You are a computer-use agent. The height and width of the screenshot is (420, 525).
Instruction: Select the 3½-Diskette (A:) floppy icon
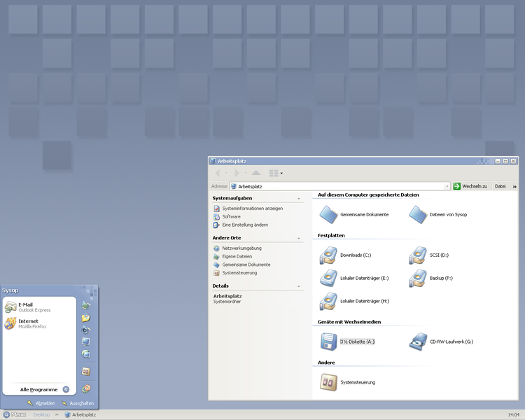click(x=328, y=342)
